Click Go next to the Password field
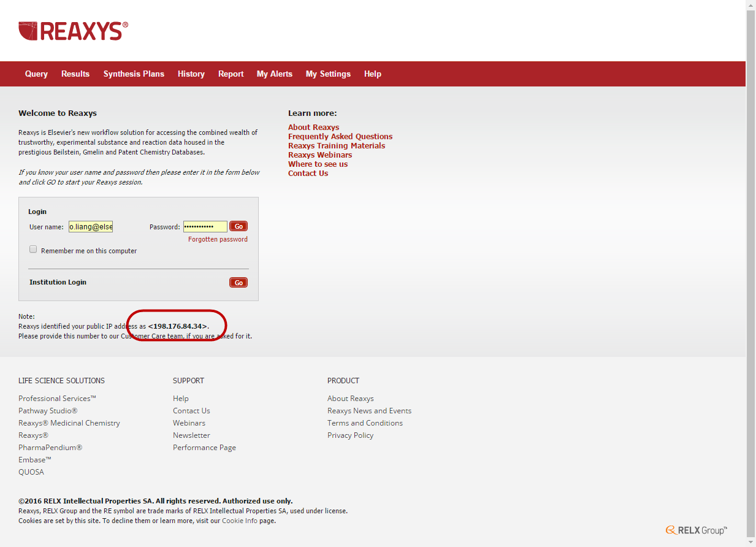 (x=239, y=226)
